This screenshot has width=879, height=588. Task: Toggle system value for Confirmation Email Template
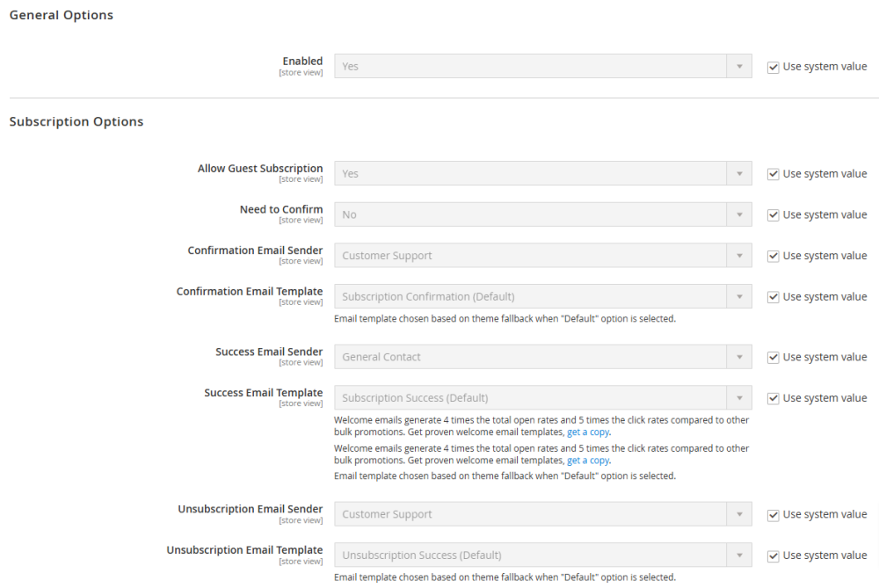[x=774, y=297]
